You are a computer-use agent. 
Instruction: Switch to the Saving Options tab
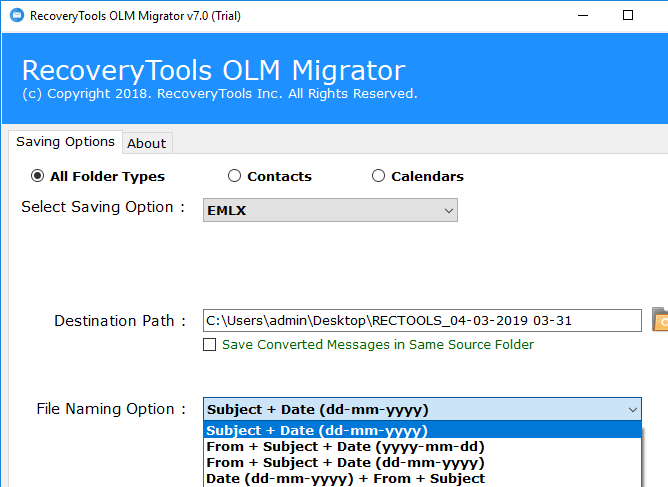[x=65, y=141]
